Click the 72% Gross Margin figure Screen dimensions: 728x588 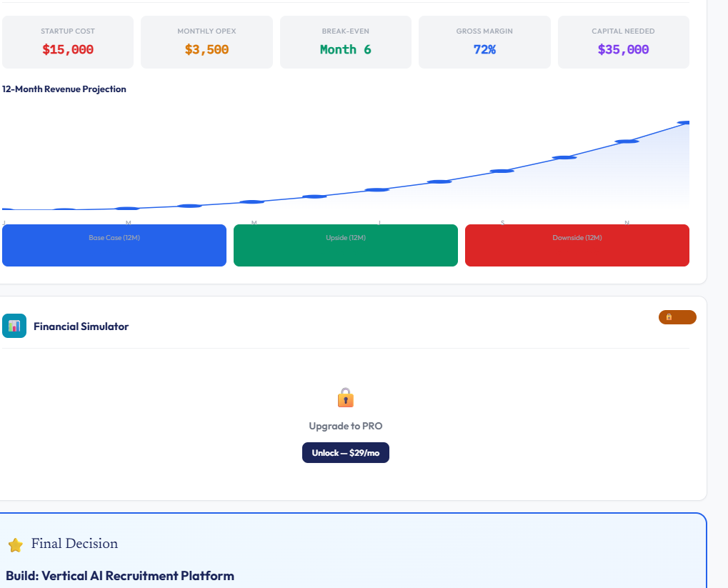[484, 49]
